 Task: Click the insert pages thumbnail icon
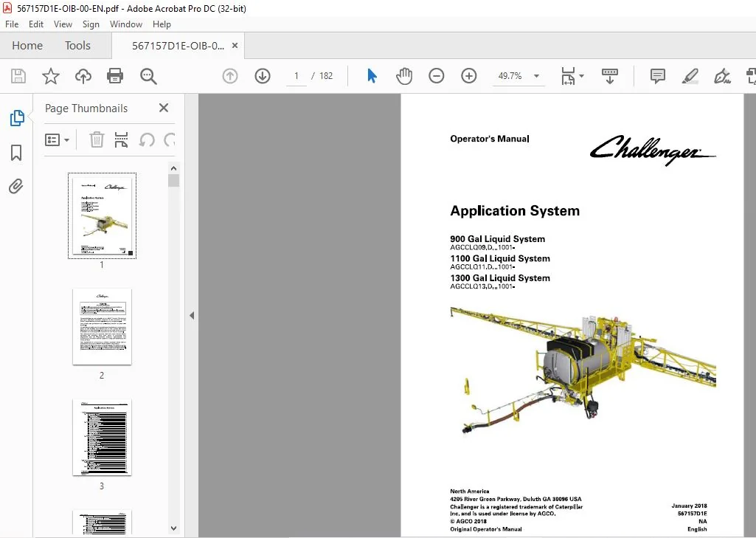pos(121,140)
